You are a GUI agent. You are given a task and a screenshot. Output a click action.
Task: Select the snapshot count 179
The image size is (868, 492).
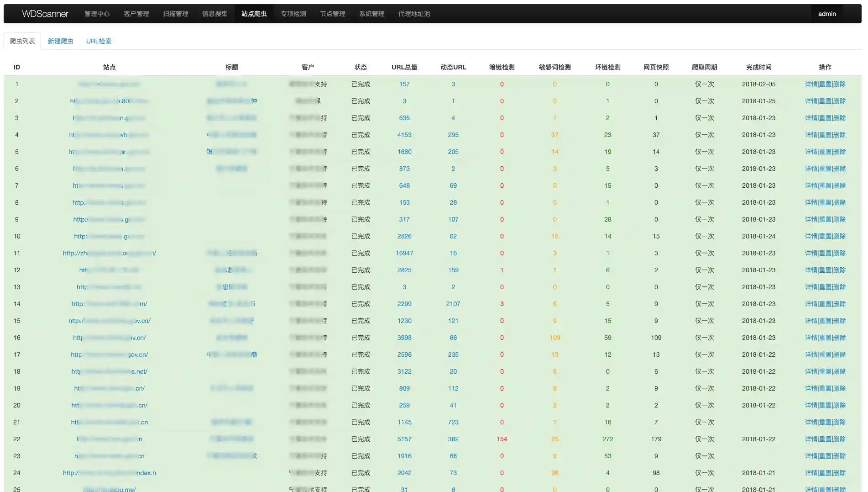[x=656, y=439]
